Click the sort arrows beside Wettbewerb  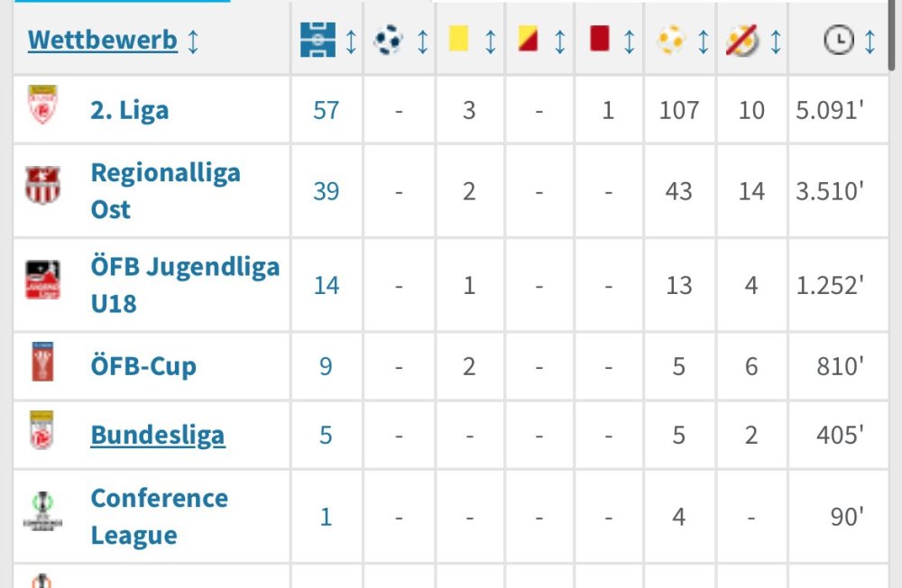coord(193,41)
